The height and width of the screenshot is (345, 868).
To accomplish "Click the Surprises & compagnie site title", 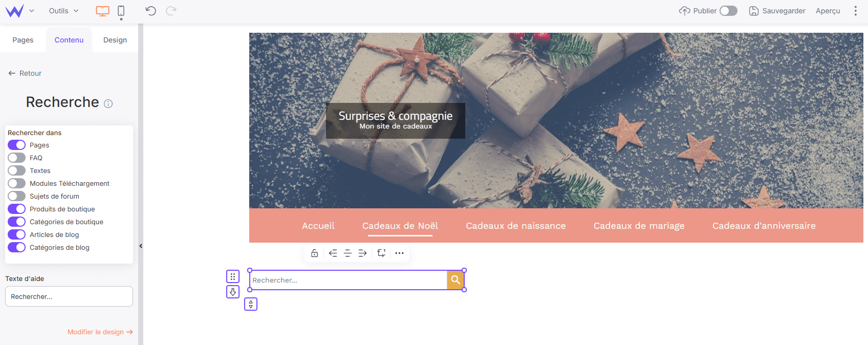I will click(x=396, y=116).
